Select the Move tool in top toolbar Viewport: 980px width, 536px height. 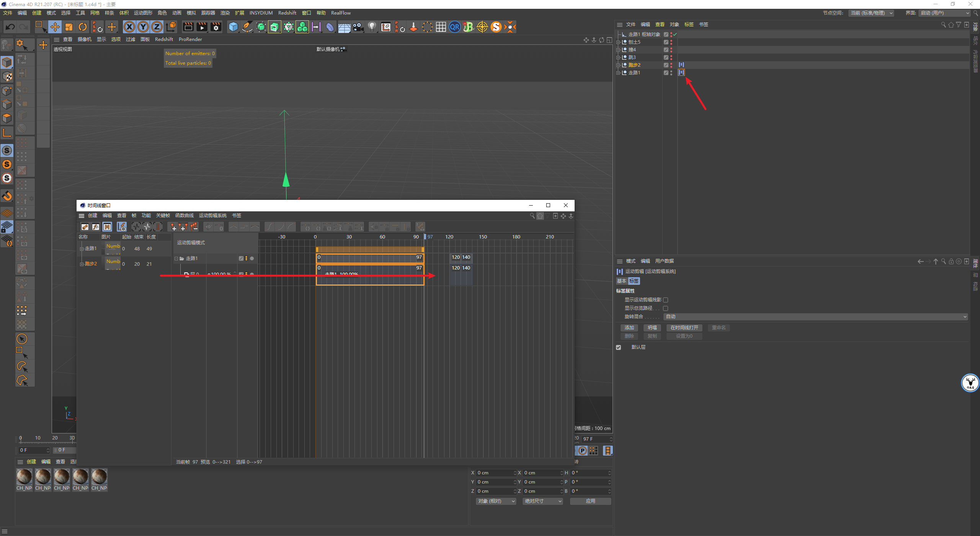[x=55, y=27]
